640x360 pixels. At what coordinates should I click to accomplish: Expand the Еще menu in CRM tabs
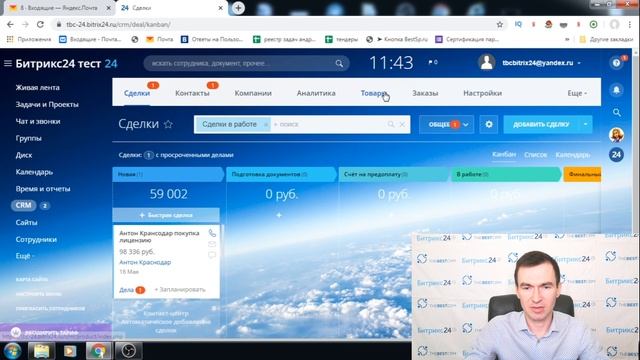point(577,93)
